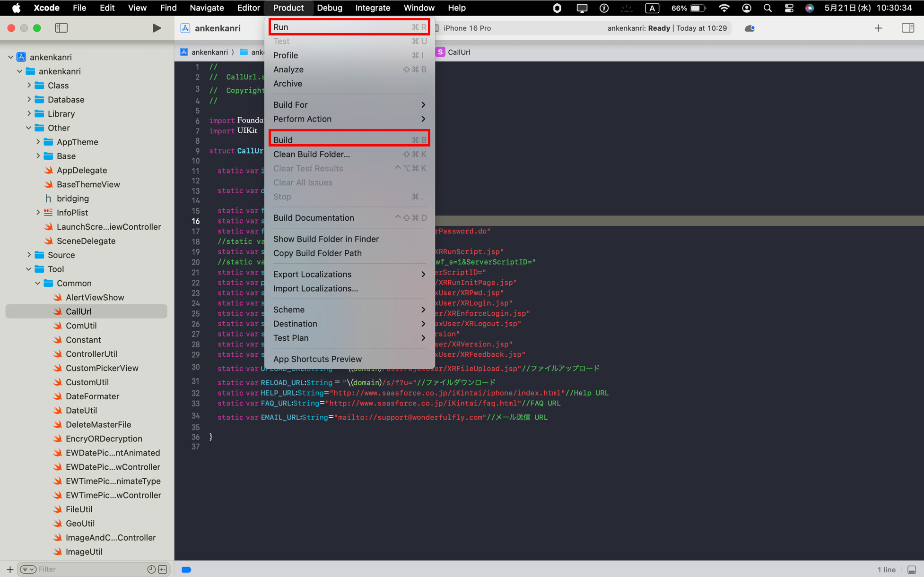Open the Constant Swift file

[83, 340]
